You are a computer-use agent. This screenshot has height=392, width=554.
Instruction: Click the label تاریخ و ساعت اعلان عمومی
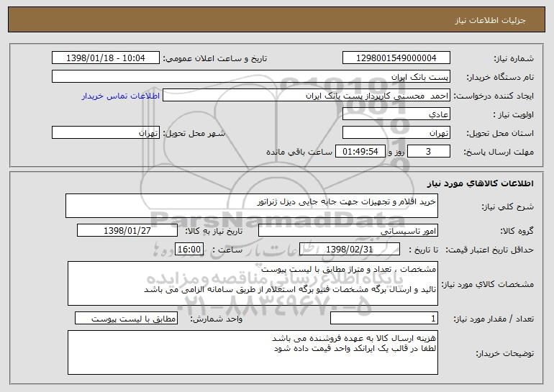[x=215, y=58]
